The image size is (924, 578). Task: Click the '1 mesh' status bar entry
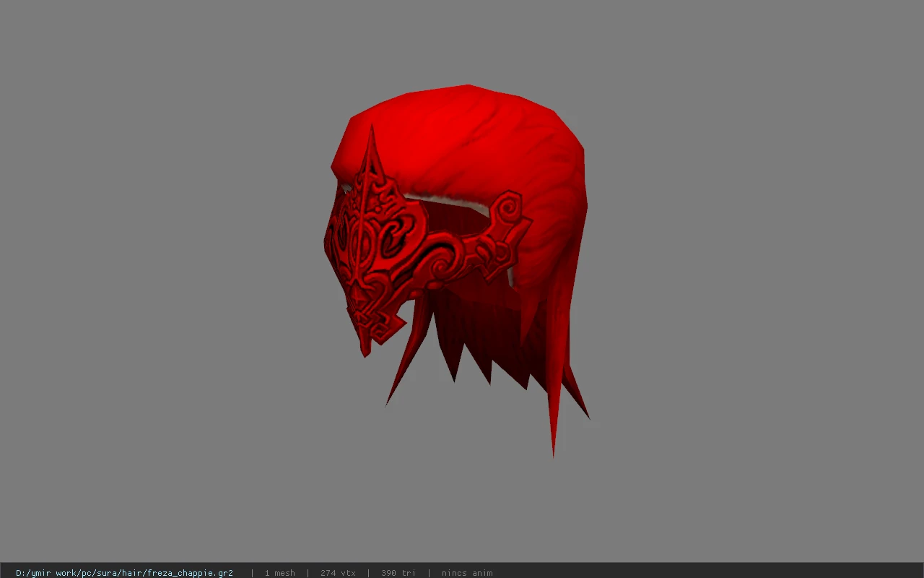(x=279, y=573)
